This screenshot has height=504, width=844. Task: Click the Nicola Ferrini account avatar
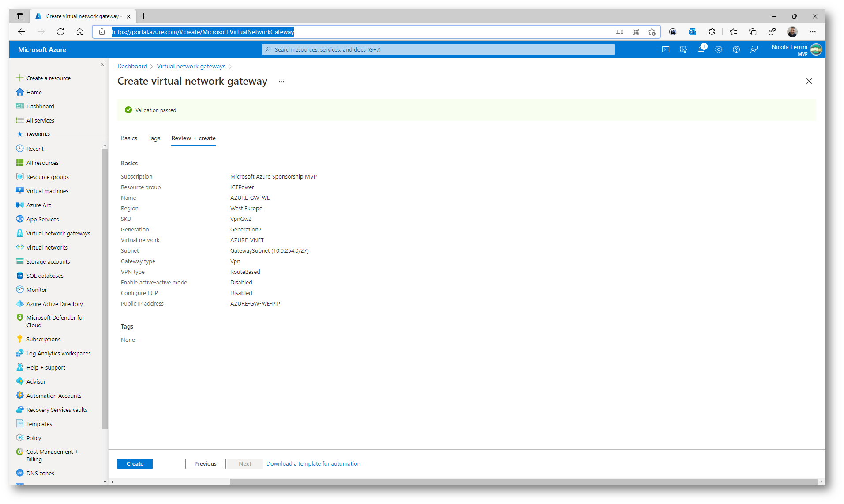[x=816, y=49]
